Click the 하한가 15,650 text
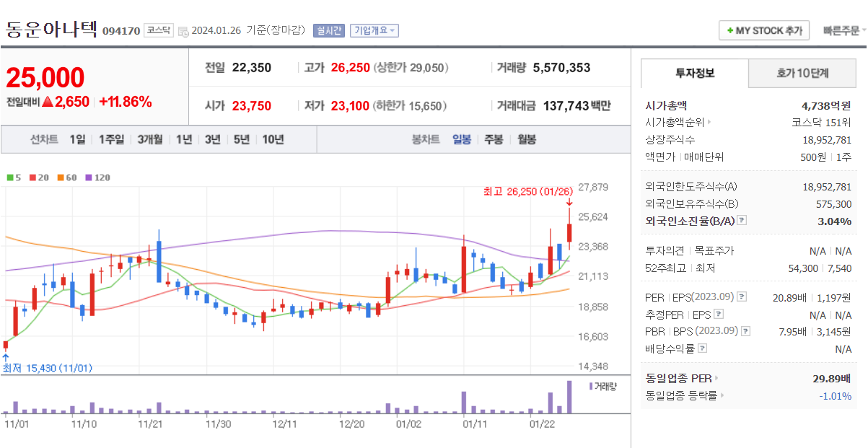The image size is (868, 448). [x=410, y=106]
